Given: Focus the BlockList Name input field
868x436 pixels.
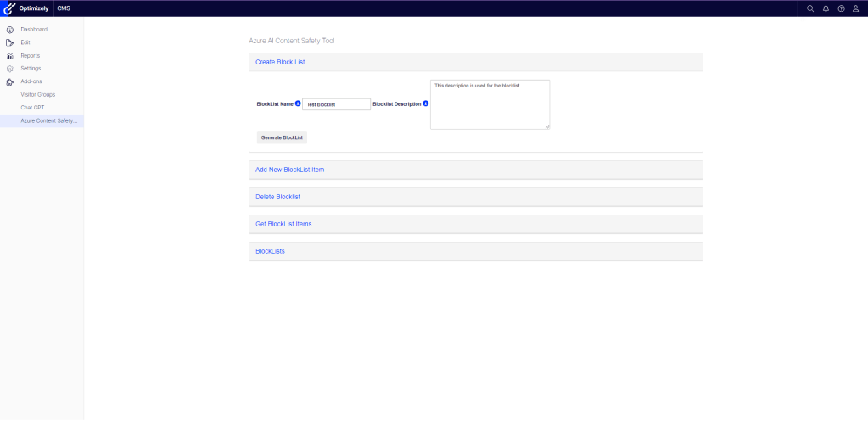Looking at the screenshot, I should point(337,104).
